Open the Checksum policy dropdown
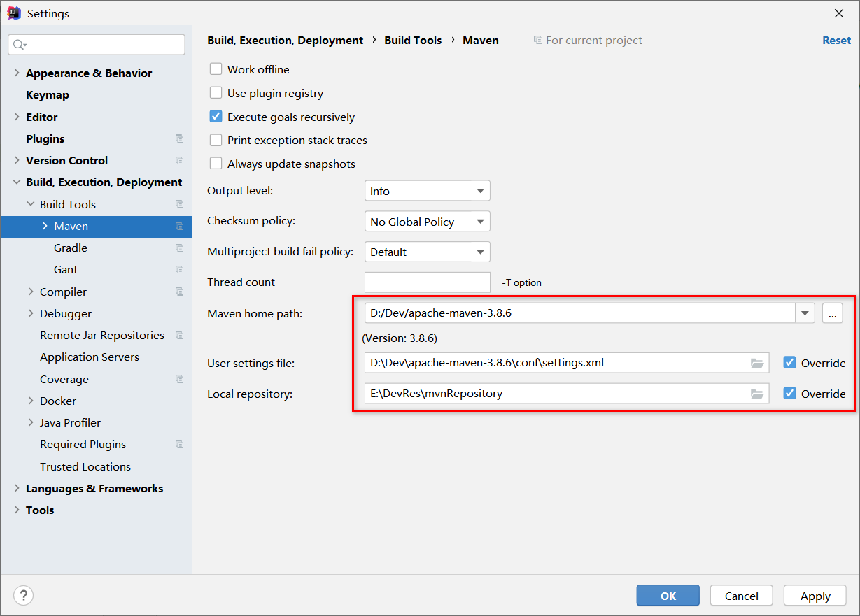The image size is (860, 616). coord(427,222)
